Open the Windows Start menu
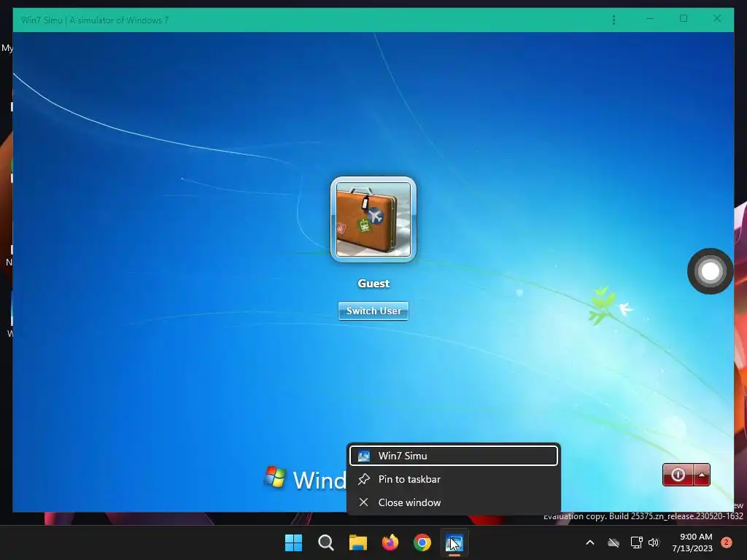The image size is (747, 560). [x=293, y=542]
